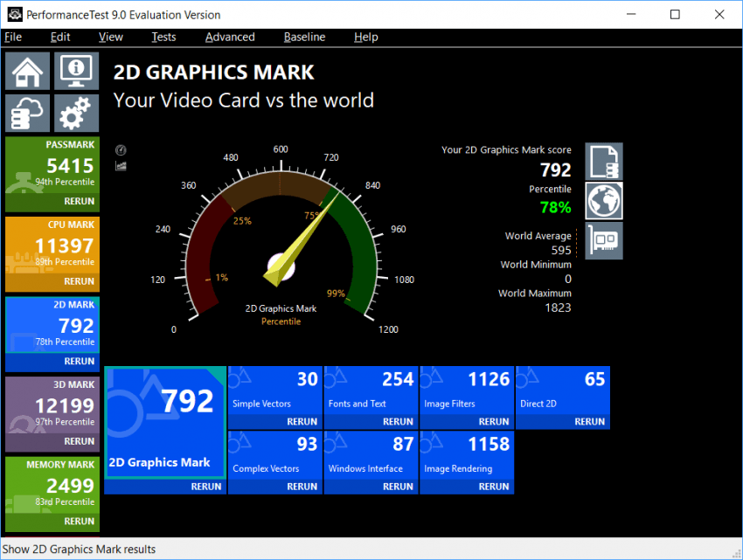
Task: Select the CPU Mark 11397 tile
Action: tap(52, 245)
